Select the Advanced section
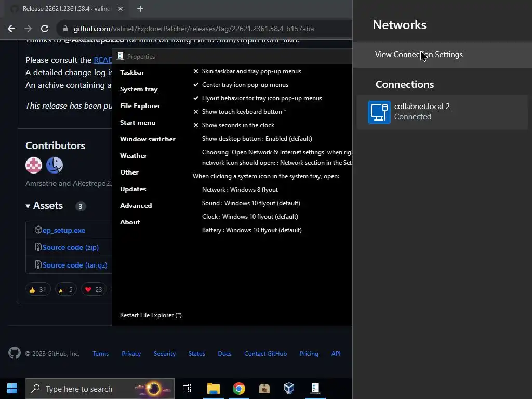Viewport: 532px width, 399px height. point(136,206)
